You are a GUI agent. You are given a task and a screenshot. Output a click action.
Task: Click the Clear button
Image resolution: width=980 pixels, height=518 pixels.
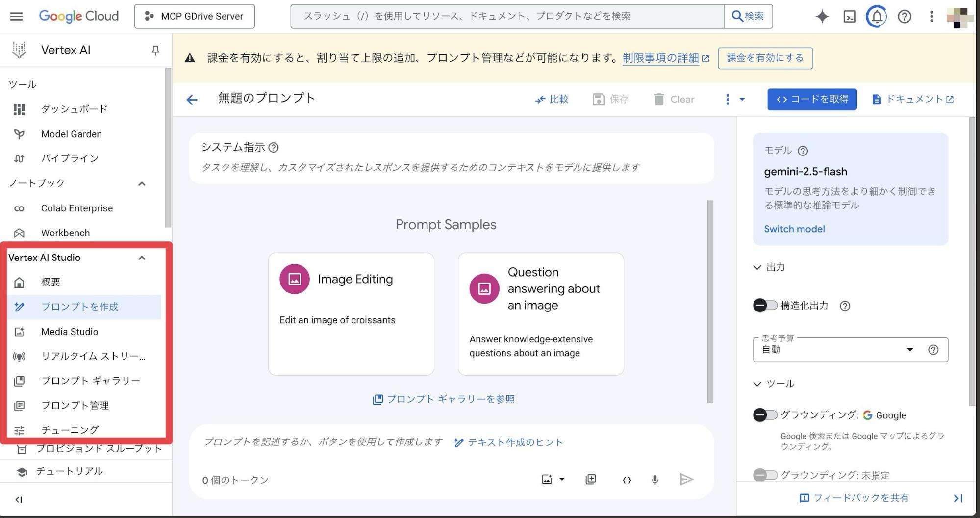(674, 100)
